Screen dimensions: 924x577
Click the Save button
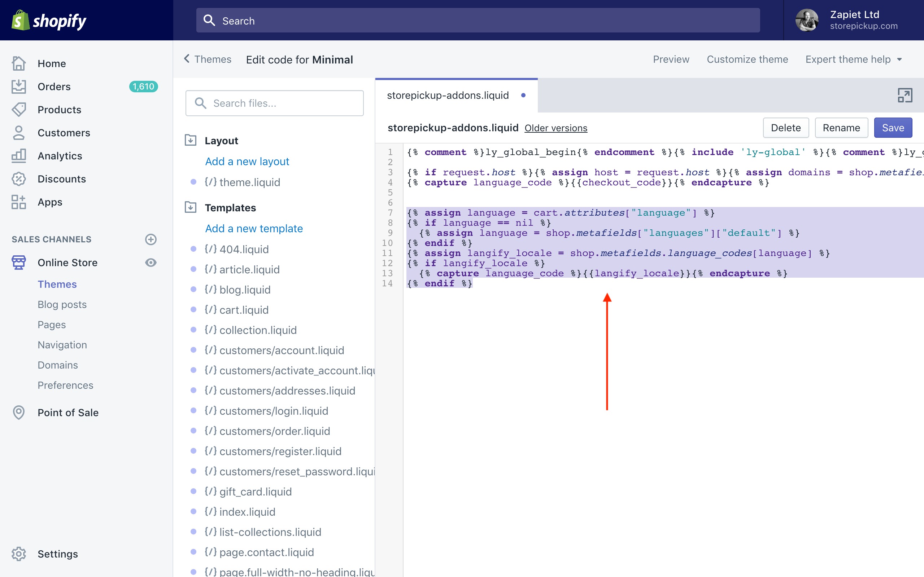(x=893, y=128)
